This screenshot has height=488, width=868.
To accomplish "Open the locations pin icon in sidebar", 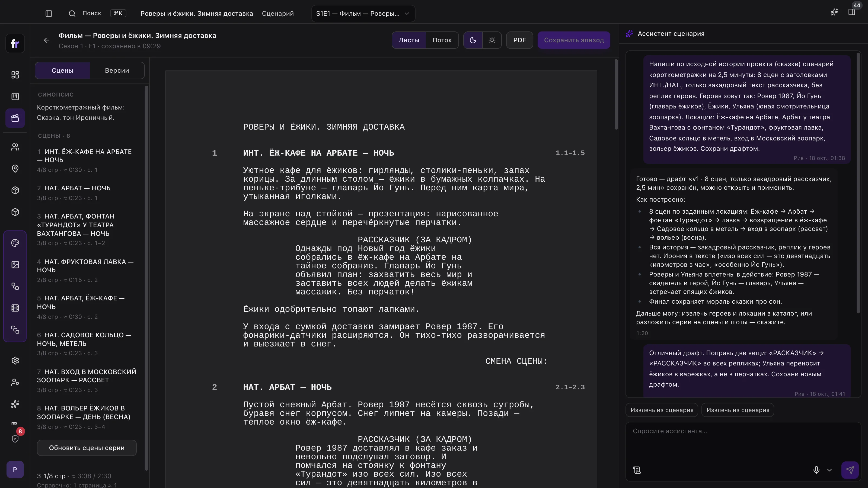I will 15,168.
